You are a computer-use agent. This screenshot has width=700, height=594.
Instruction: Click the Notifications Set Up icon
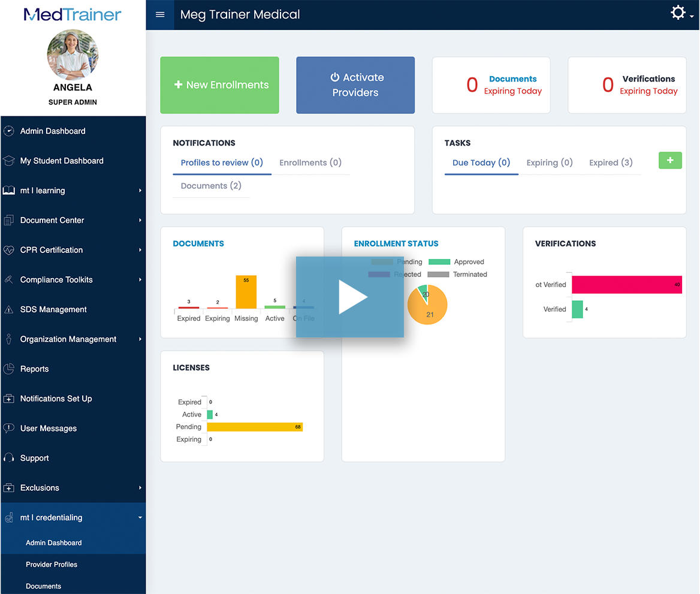coord(8,399)
